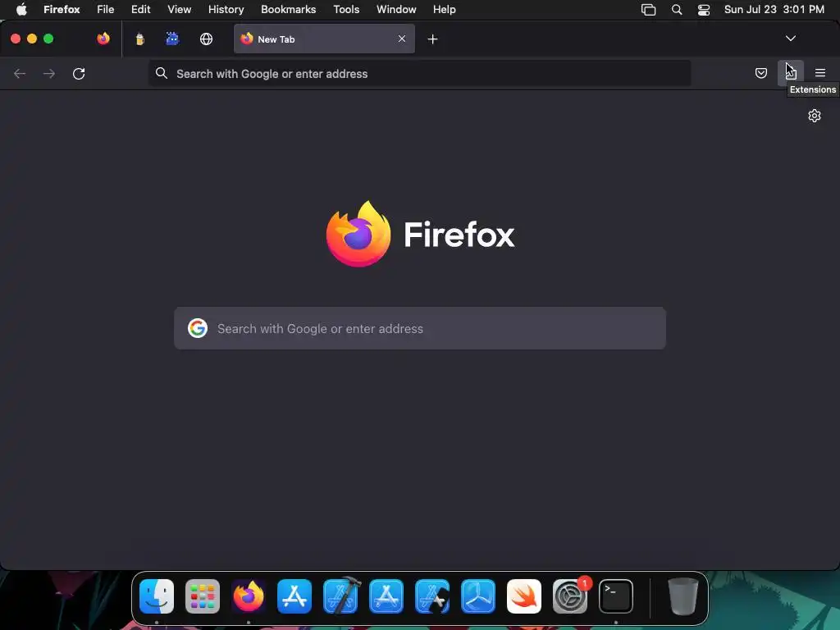Open Terminal from the dock
840x630 pixels.
(616, 596)
